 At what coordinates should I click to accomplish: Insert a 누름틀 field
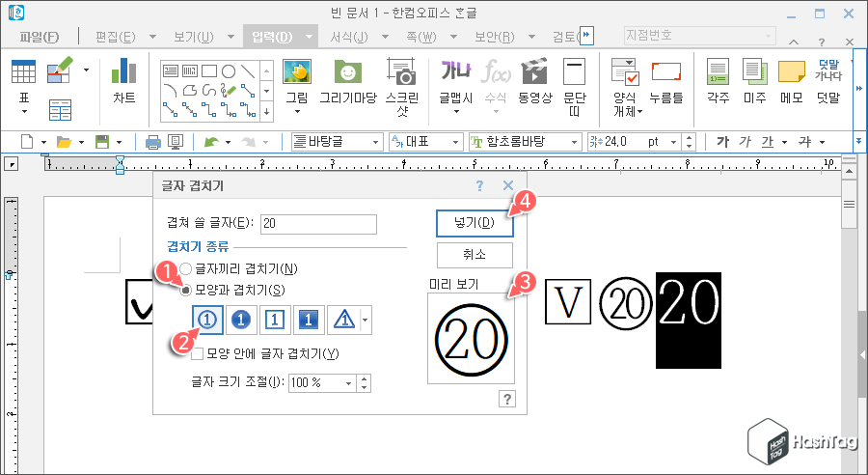pos(665,81)
